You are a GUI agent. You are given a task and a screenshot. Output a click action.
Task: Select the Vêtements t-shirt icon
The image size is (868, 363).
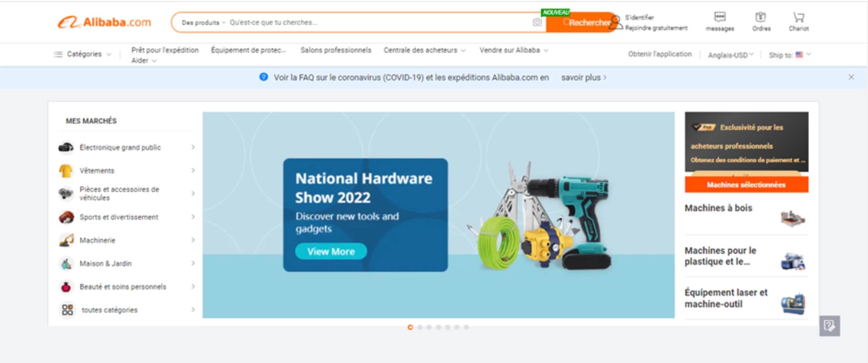point(66,170)
